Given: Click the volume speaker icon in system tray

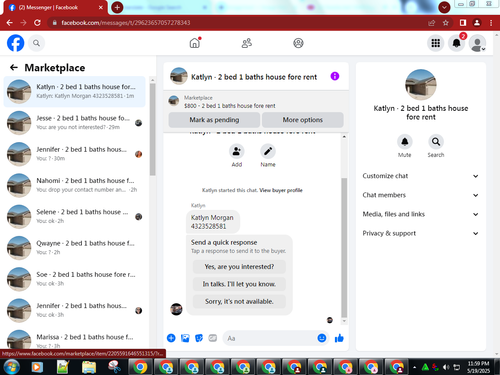Looking at the screenshot, I should tap(446, 367).
